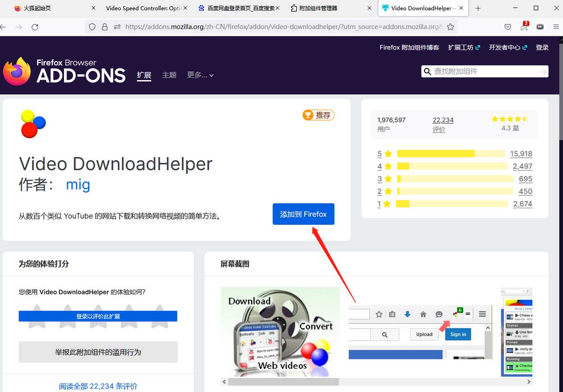The width and height of the screenshot is (563, 392).
Task: Bookmark this page with the star
Action: tap(450, 27)
